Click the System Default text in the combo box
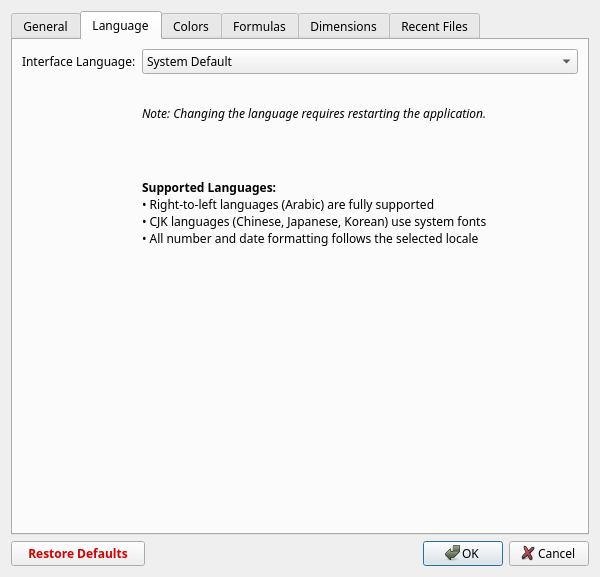Viewport: 600px width, 577px height. (x=189, y=62)
